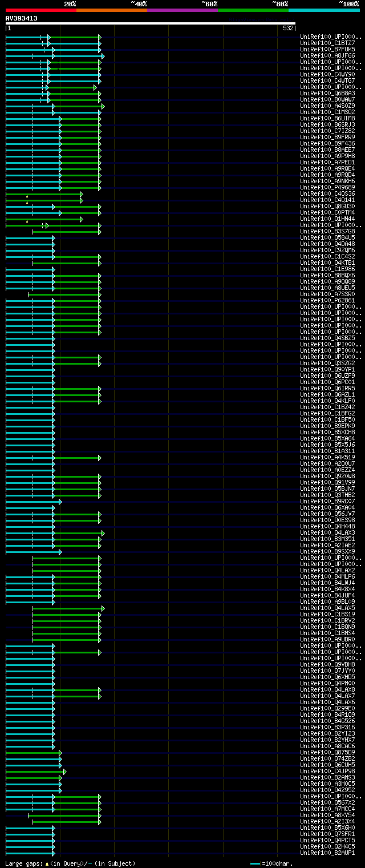Select the UniRef100_Q90YP1 label

328,369
